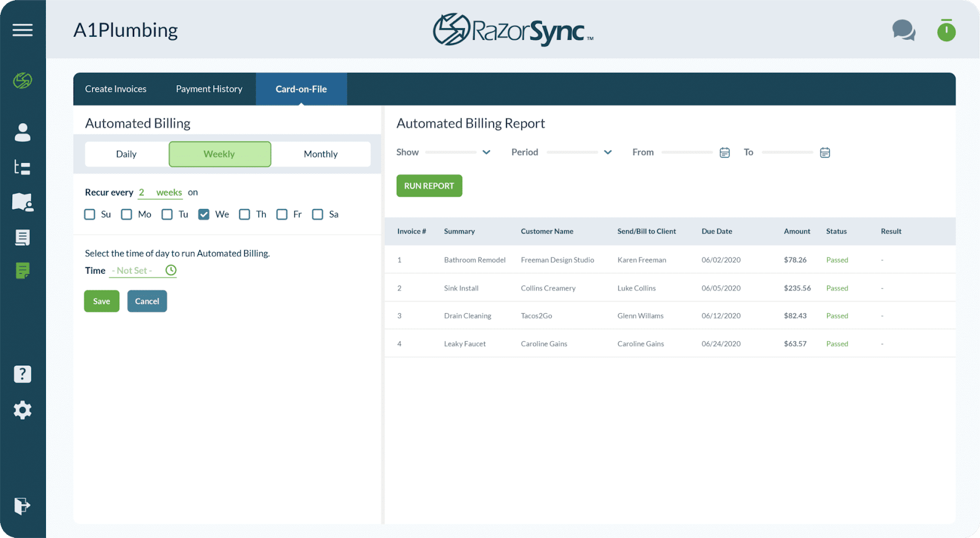The height and width of the screenshot is (538, 980).
Task: Open the To date calendar icon
Action: [825, 153]
